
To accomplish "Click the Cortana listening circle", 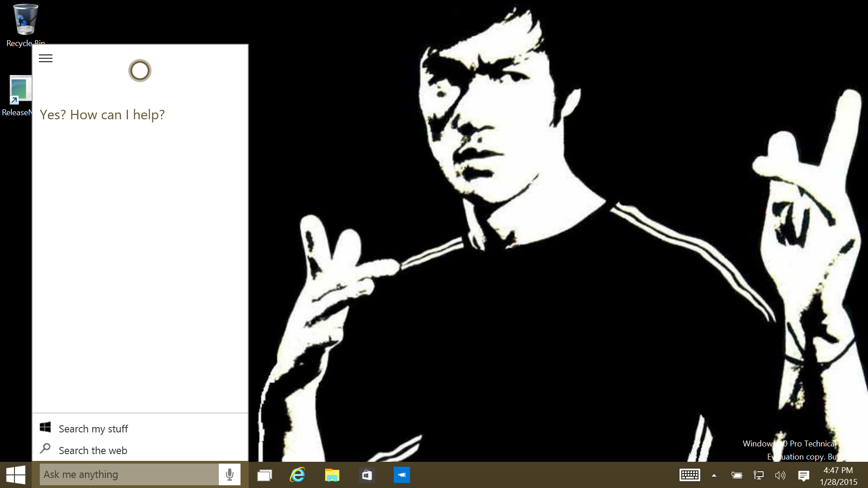I will (x=140, y=70).
